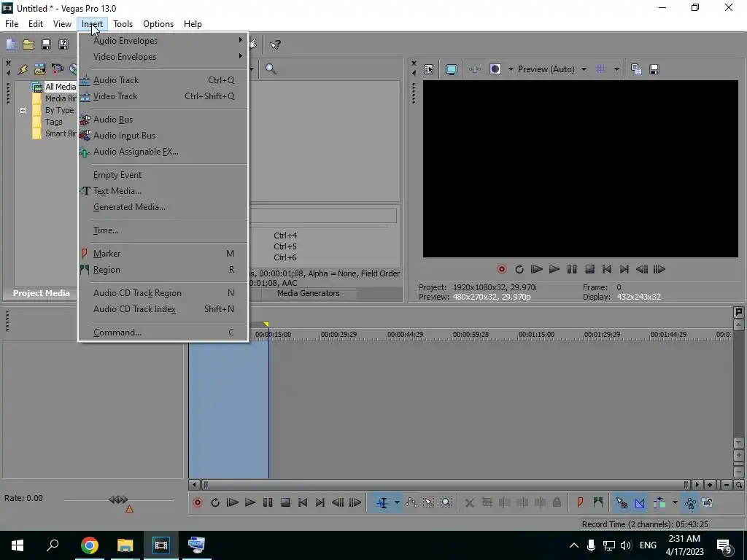Expand the By Type tree node

point(23,111)
